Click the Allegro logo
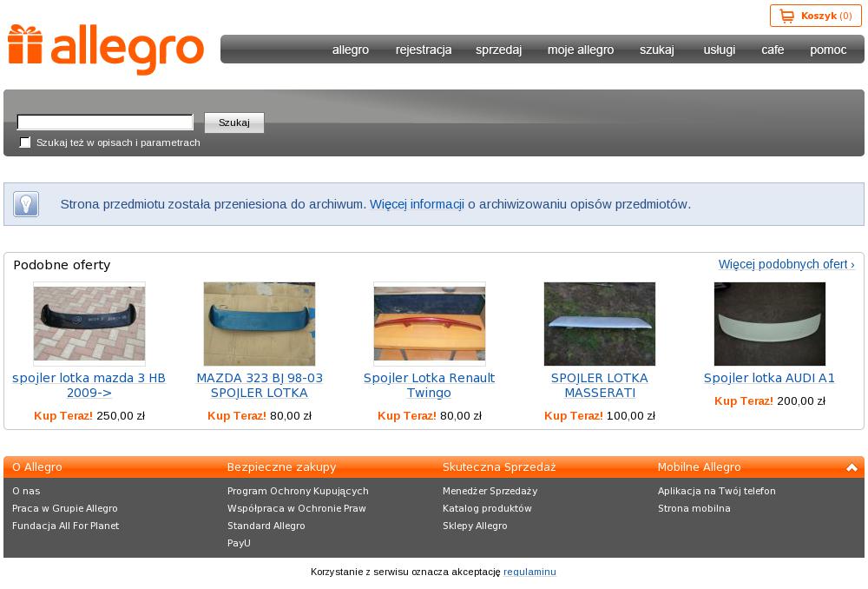 [x=106, y=50]
